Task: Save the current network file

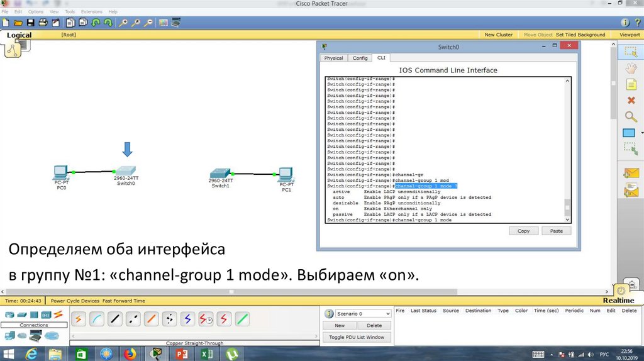Action: tap(30, 23)
